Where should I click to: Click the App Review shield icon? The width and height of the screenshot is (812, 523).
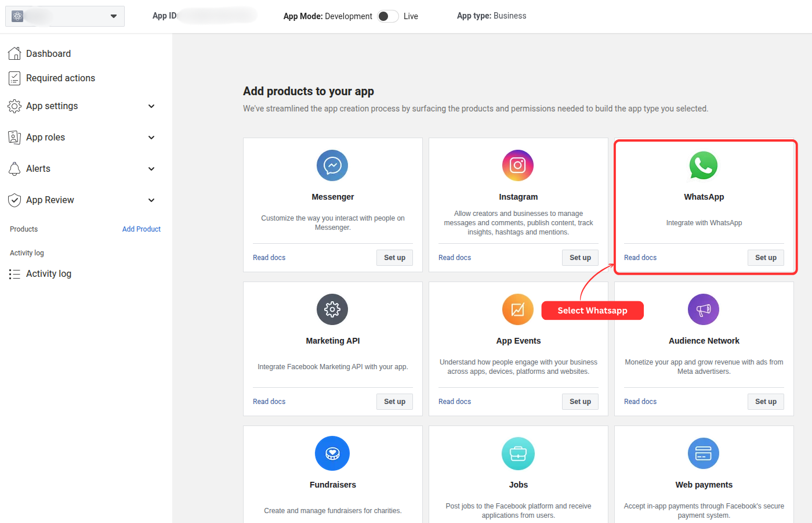[14, 200]
